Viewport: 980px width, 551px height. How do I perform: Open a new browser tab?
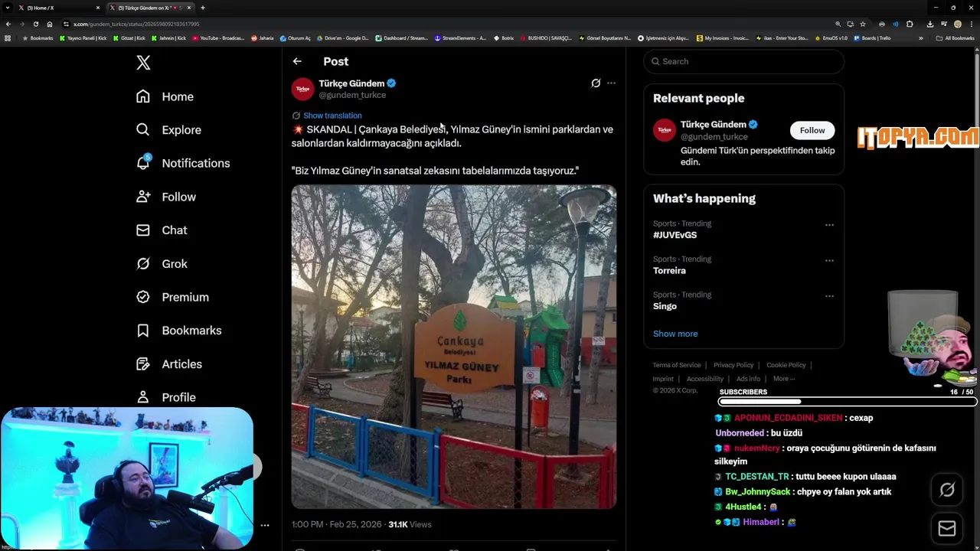click(x=203, y=8)
